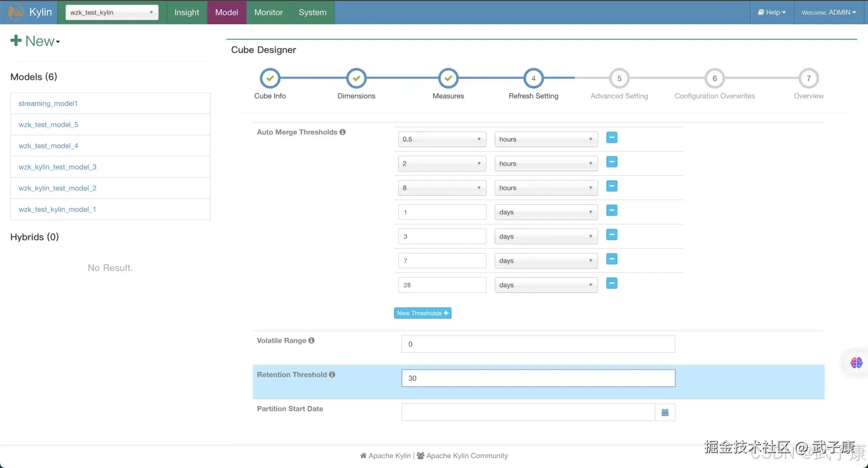Focus the Partition Start Date field
Viewport: 868px width, 468px height.
(x=528, y=412)
